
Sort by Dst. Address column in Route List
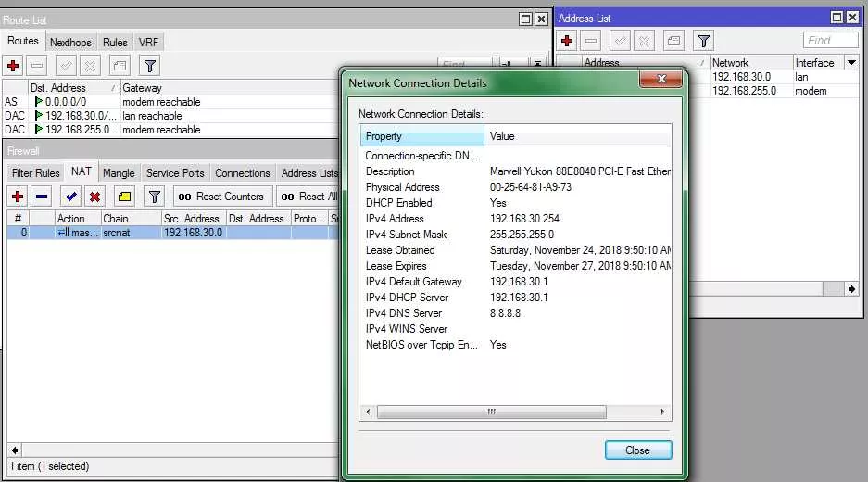tap(74, 87)
